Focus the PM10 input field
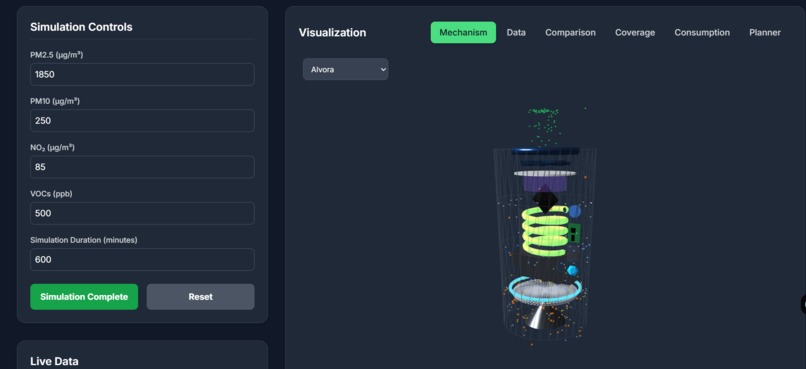The height and width of the screenshot is (369, 806). point(142,121)
